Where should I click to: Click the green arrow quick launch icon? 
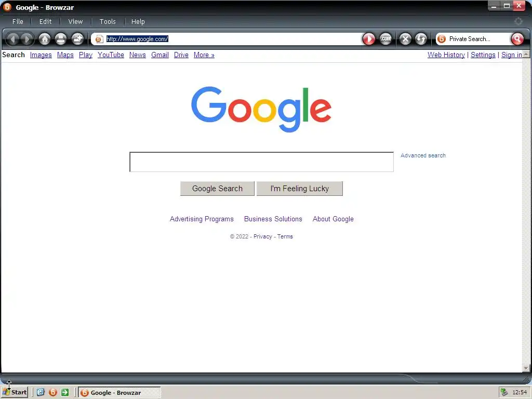coord(65,393)
